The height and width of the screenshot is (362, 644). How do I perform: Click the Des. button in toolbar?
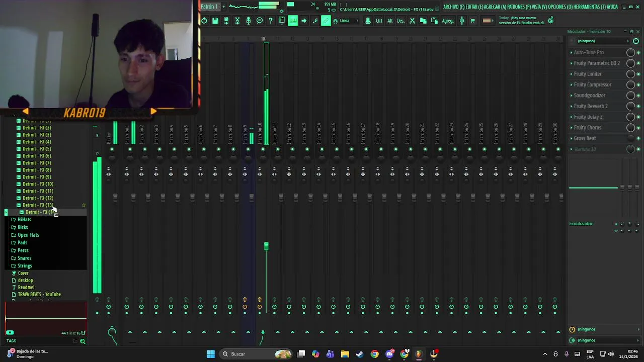coord(401,21)
